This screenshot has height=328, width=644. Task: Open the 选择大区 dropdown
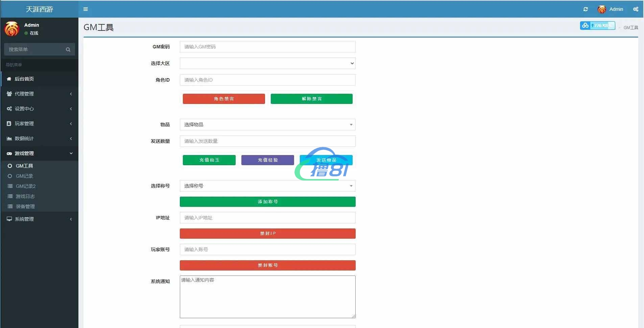click(x=267, y=63)
